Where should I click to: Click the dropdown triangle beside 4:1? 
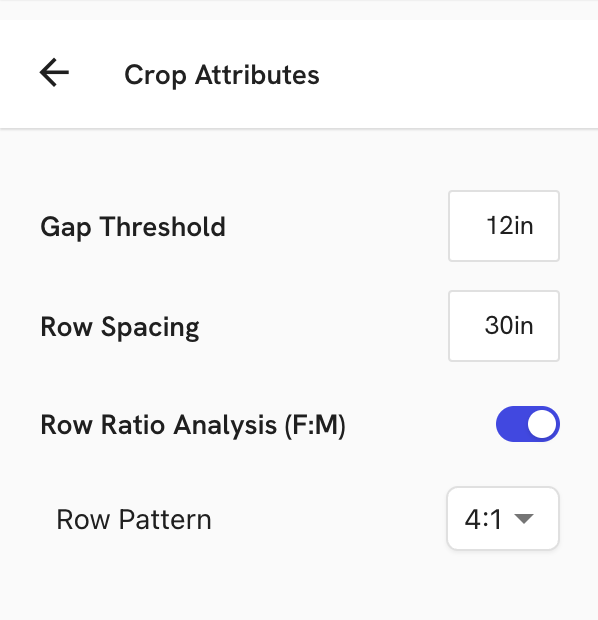click(524, 518)
